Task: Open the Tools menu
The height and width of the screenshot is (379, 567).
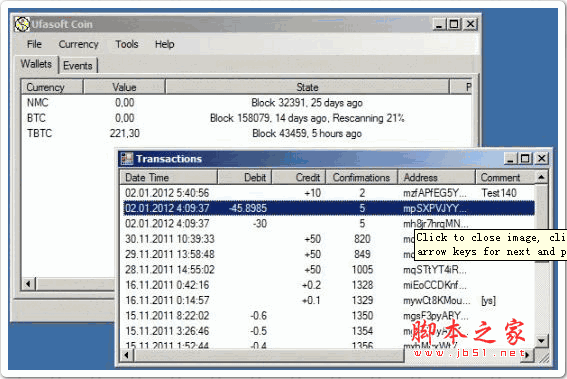Action: 127,44
